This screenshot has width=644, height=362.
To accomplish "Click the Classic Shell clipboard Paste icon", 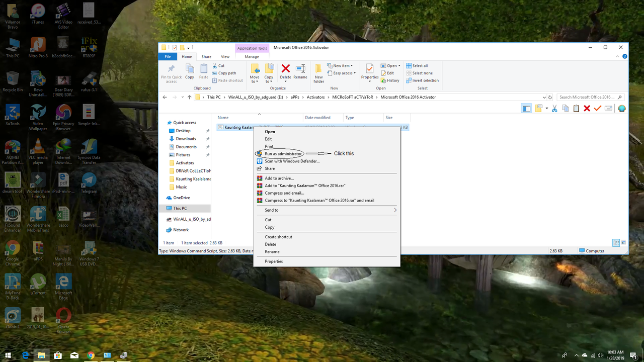I will point(576,108).
